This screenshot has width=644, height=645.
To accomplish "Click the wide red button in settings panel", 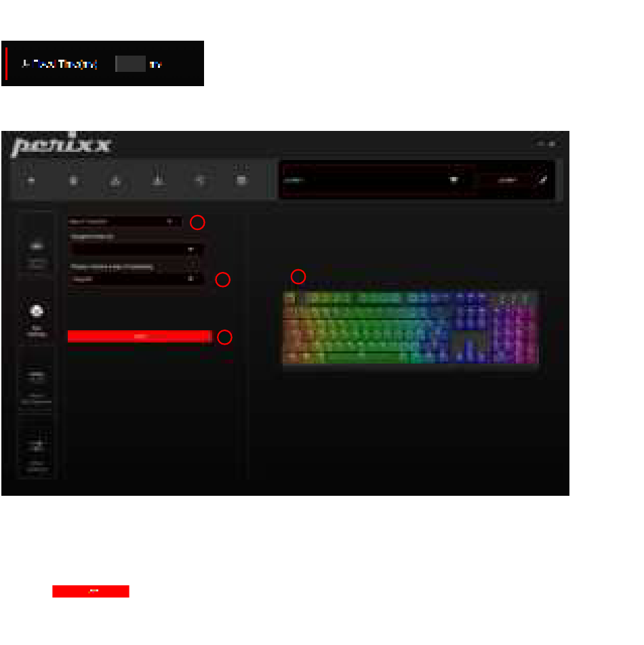I will [140, 336].
